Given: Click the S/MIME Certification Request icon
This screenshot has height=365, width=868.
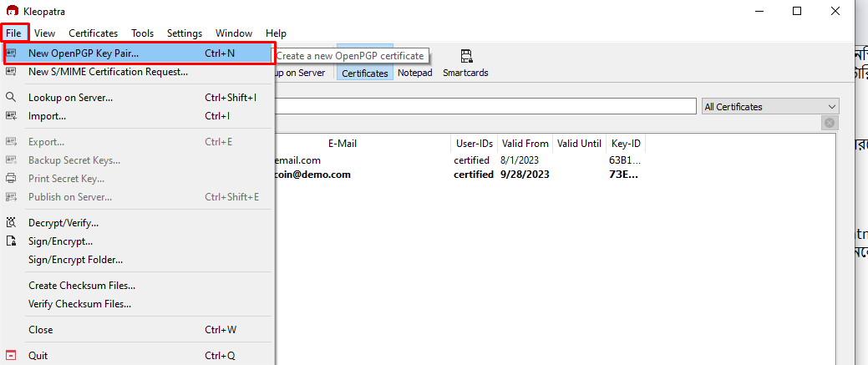Looking at the screenshot, I should (x=11, y=72).
